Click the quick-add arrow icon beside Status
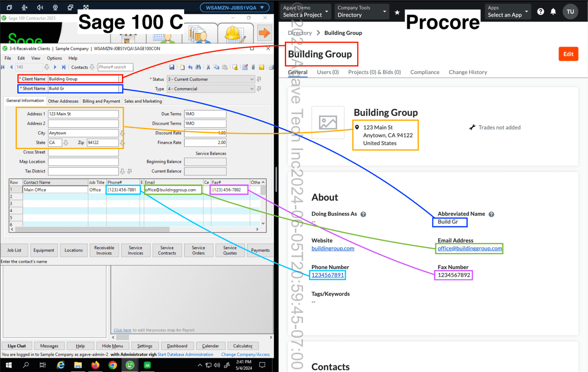 (259, 79)
